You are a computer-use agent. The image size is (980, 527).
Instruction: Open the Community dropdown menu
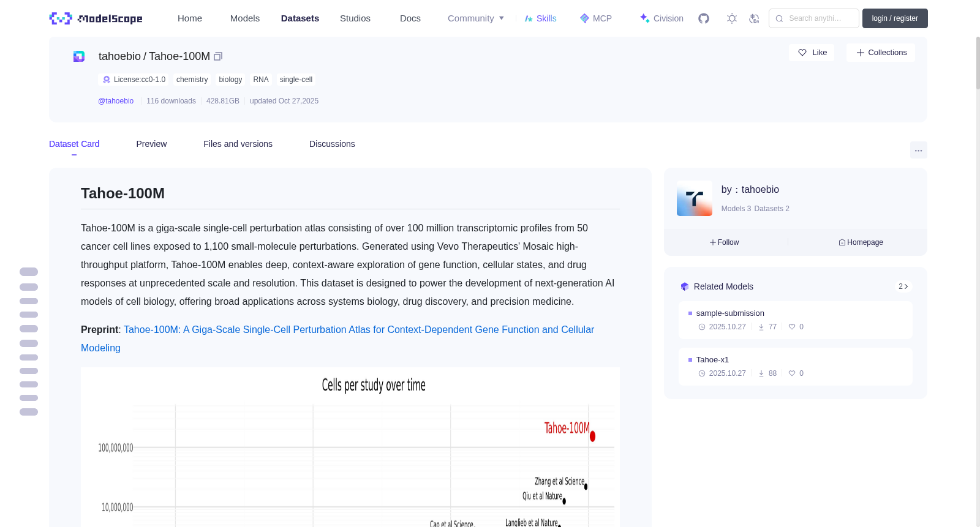(x=476, y=18)
